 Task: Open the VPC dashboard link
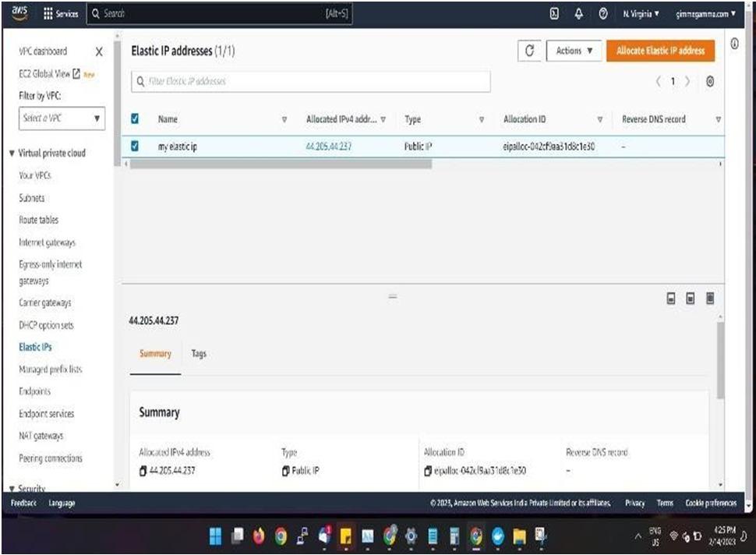[43, 51]
